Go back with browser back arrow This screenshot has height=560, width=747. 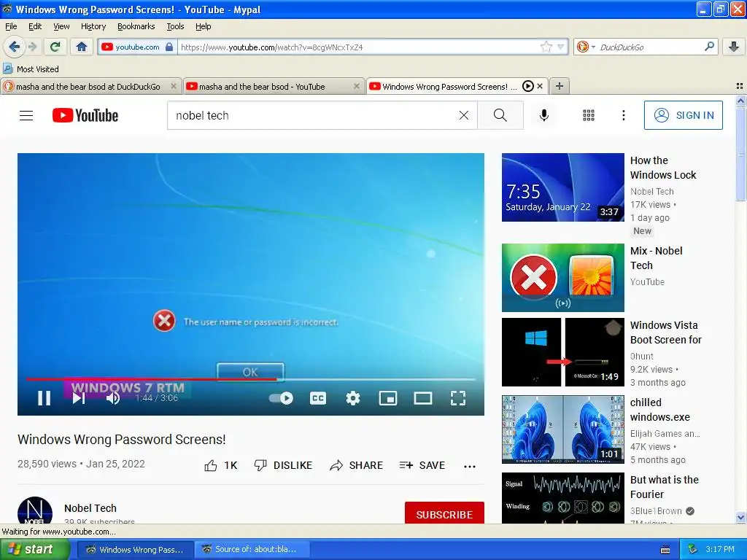(x=14, y=47)
